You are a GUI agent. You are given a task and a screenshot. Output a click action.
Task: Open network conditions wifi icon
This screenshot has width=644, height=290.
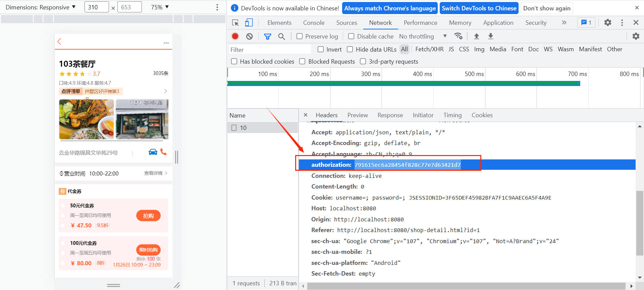pos(458,36)
